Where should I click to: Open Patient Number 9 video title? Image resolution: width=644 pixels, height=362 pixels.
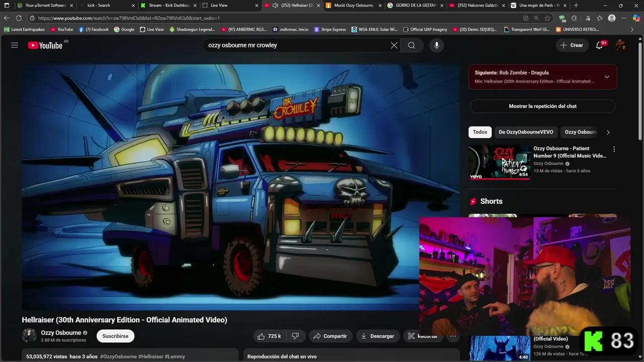tap(570, 152)
